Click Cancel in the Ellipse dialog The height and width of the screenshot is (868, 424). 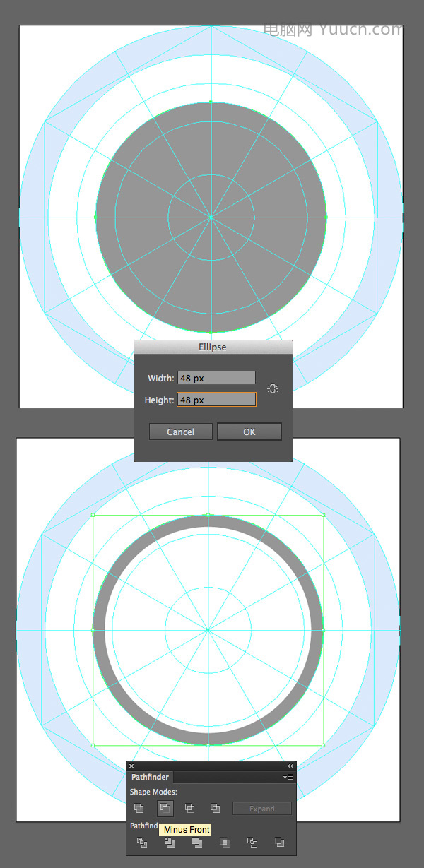pos(180,432)
